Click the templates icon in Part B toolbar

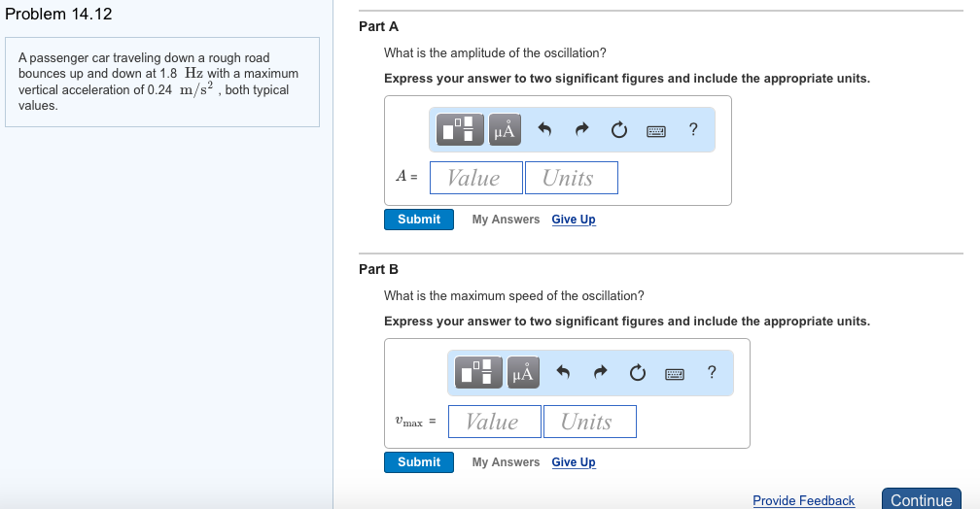coord(479,372)
